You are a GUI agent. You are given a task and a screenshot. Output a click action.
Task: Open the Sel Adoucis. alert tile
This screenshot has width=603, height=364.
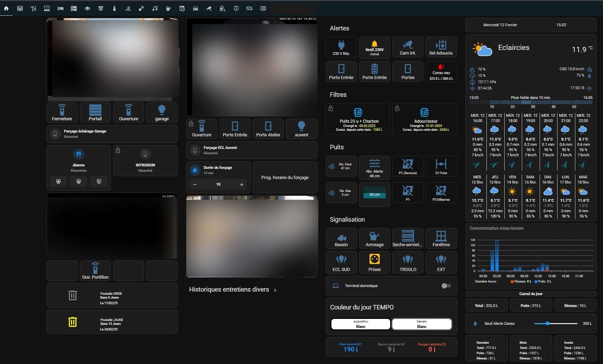coord(441,48)
